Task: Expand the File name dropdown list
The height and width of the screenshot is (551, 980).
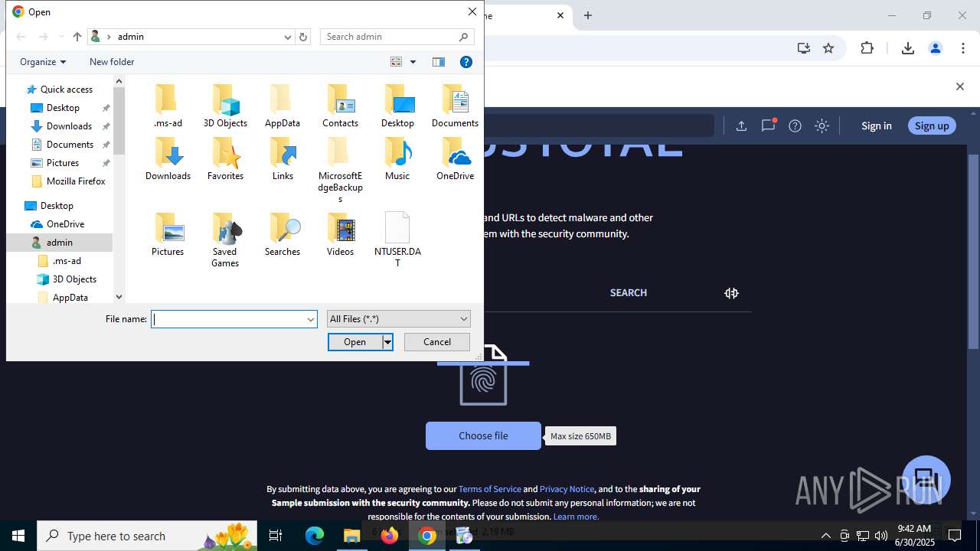Action: [x=311, y=319]
